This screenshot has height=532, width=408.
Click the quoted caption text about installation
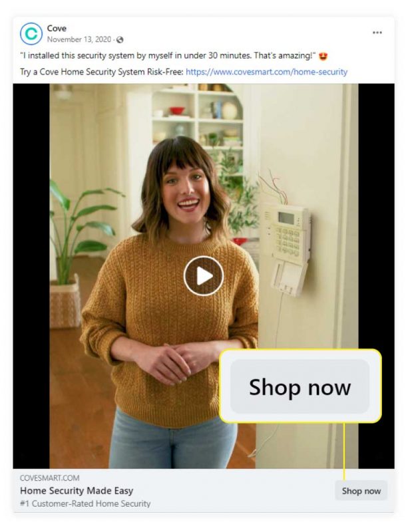tap(168, 56)
